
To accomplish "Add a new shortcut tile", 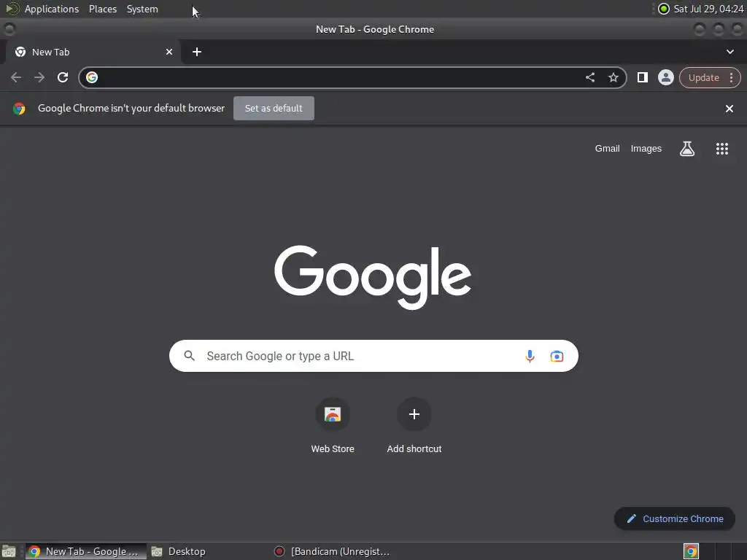I will [414, 425].
